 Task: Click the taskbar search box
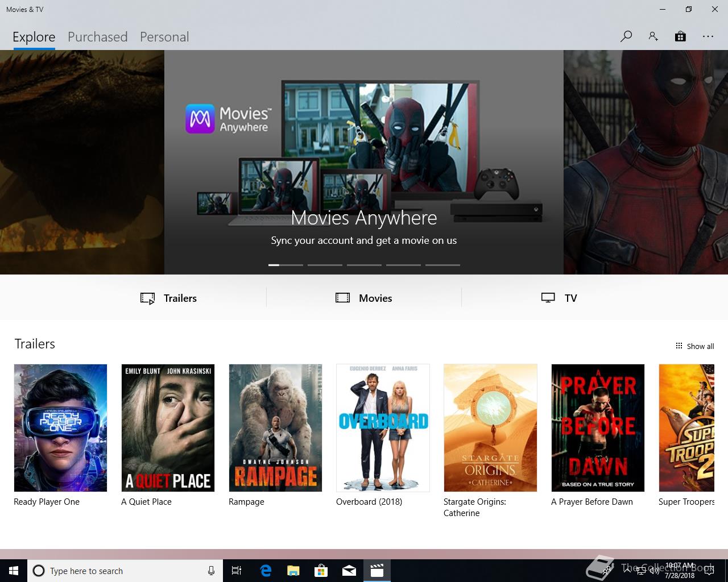pos(125,571)
